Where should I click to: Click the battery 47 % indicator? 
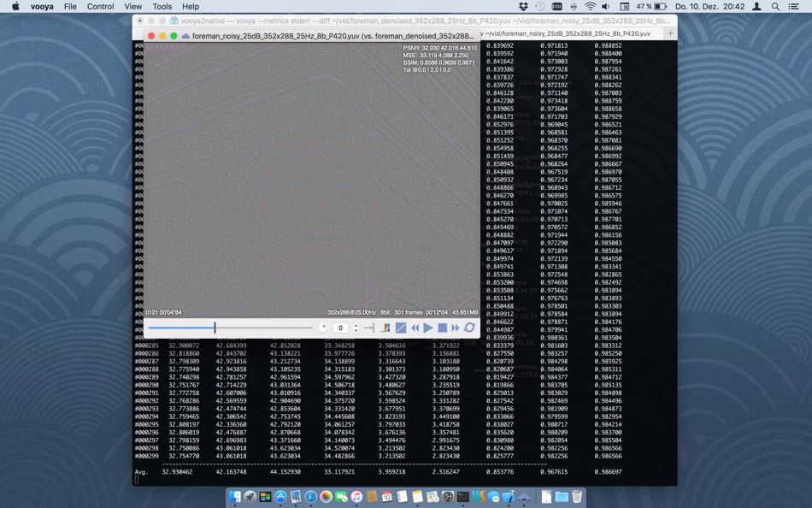(x=651, y=6)
